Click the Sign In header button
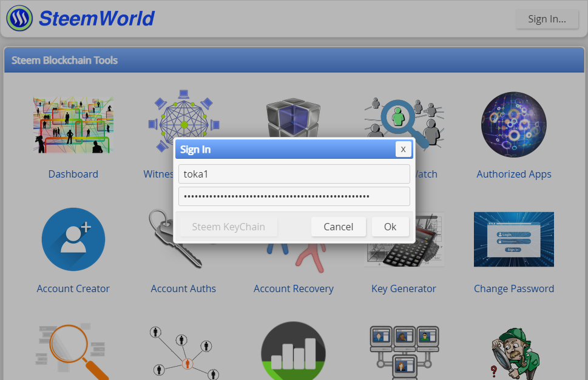The width and height of the screenshot is (588, 380). pyautogui.click(x=547, y=19)
